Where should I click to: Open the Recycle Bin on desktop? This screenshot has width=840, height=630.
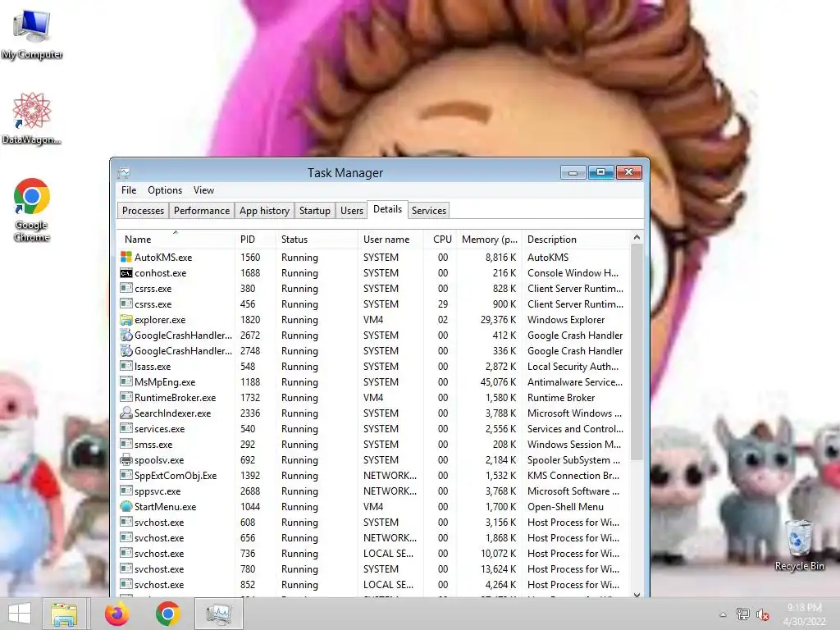point(799,546)
